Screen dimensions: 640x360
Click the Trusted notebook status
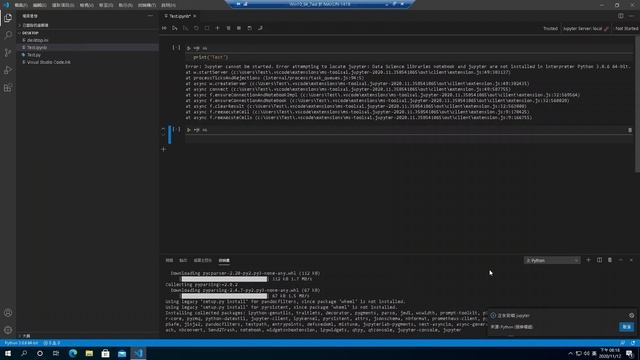pos(550,29)
